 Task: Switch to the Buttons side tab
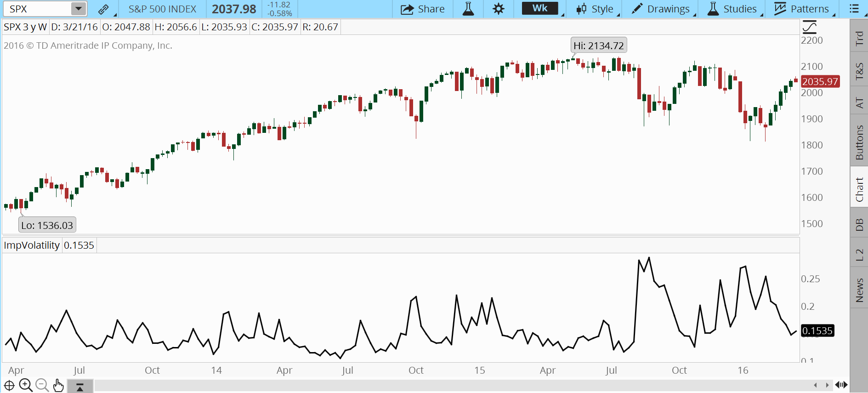pos(859,142)
